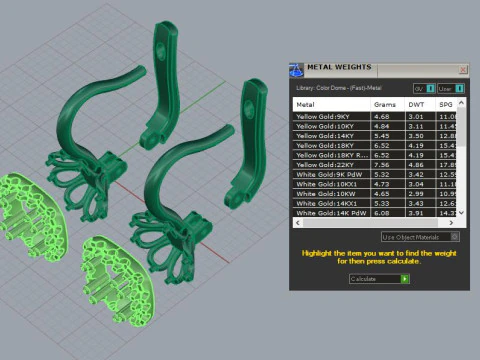
Task: Click the horizontal scroll left arrow
Action: point(298,223)
